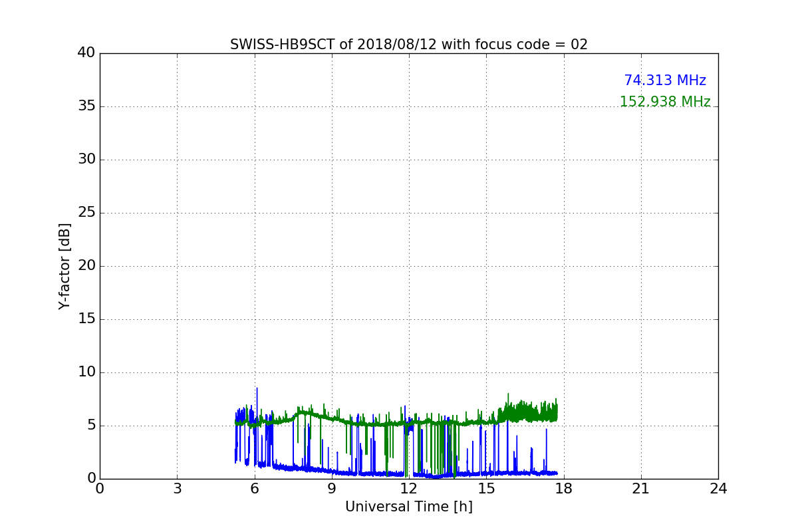This screenshot has height=532, width=798.
Task: Click the y-axis tick label 15
Action: click(x=86, y=319)
